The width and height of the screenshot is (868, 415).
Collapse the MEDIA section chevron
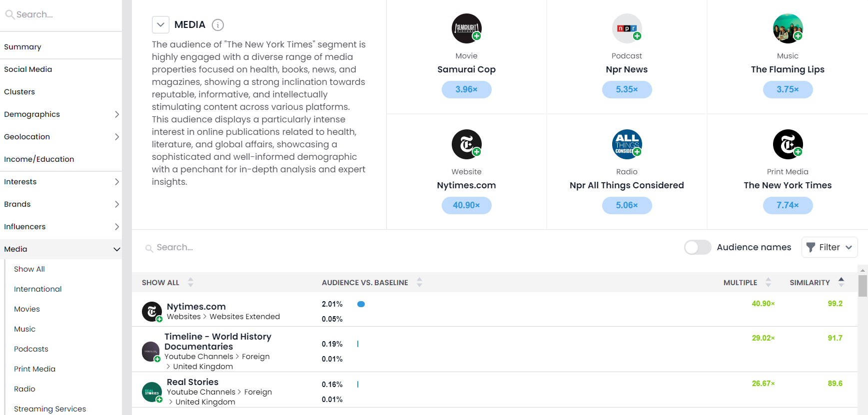tap(160, 24)
